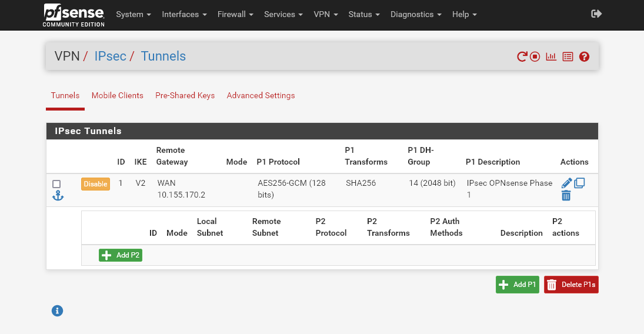
Task: Click the stop IPsec service icon
Action: tap(535, 57)
